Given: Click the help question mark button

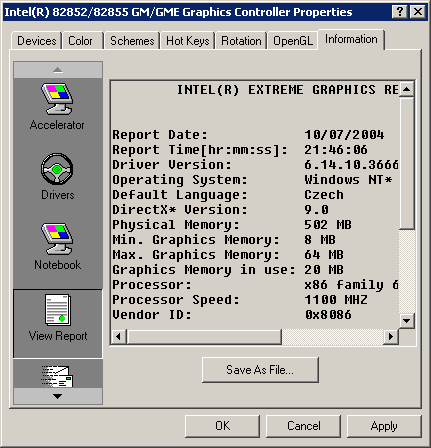Looking at the screenshot, I should point(399,12).
